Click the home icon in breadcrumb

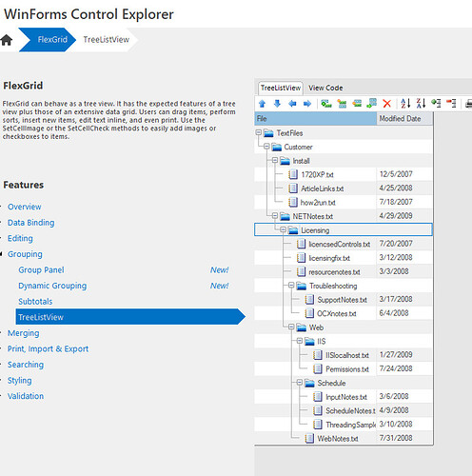click(7, 40)
